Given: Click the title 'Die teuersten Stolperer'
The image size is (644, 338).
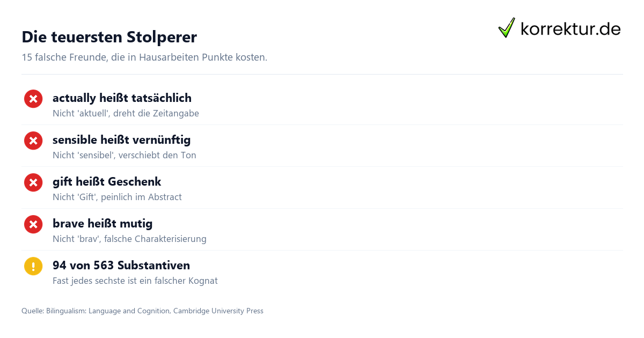Looking at the screenshot, I should pos(109,37).
